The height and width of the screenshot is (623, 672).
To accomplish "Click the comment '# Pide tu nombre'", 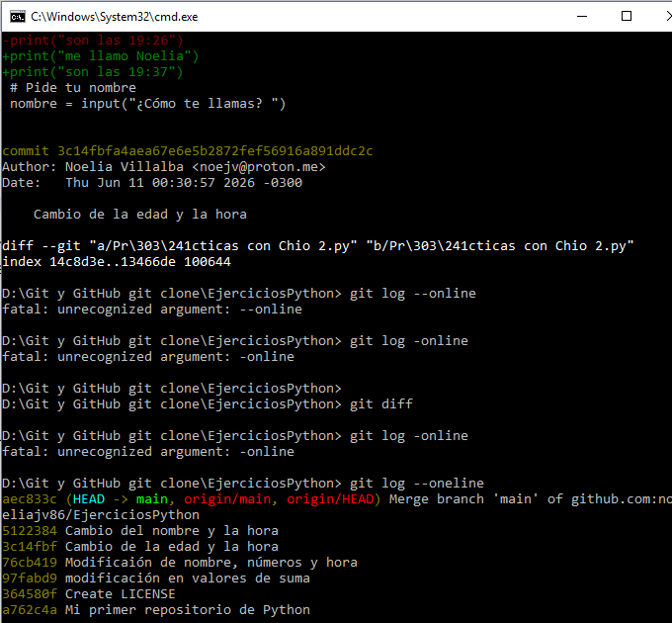I will 73,88.
